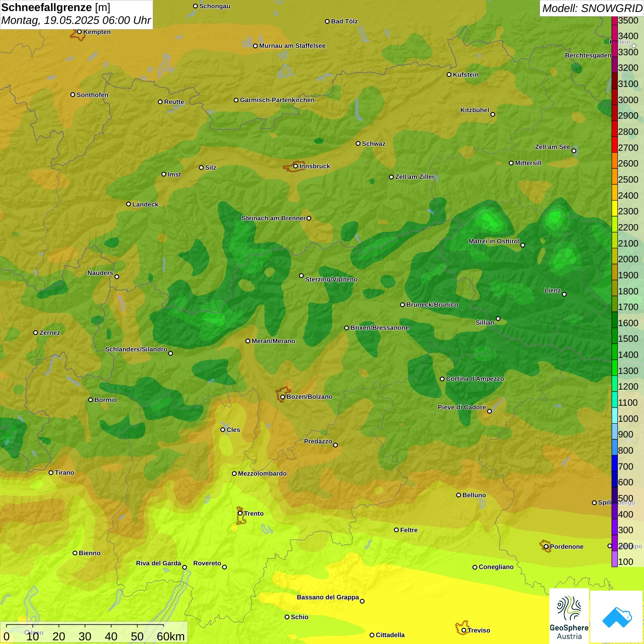Click the 'Cles' label

[233, 430]
